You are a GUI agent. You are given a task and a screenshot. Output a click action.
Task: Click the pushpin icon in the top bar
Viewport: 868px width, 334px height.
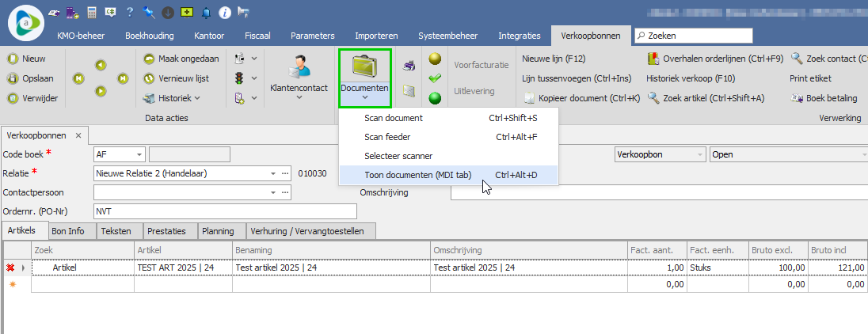tap(150, 13)
